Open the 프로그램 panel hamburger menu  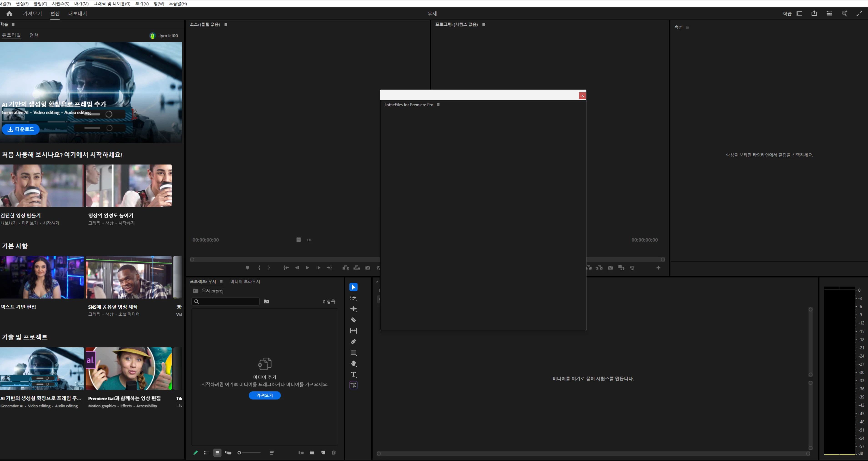tap(484, 25)
